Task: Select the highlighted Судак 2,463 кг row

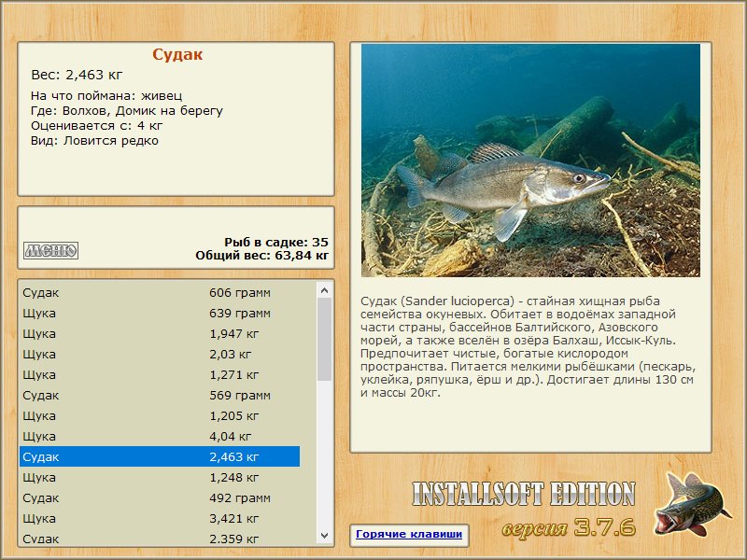Action: 160,456
